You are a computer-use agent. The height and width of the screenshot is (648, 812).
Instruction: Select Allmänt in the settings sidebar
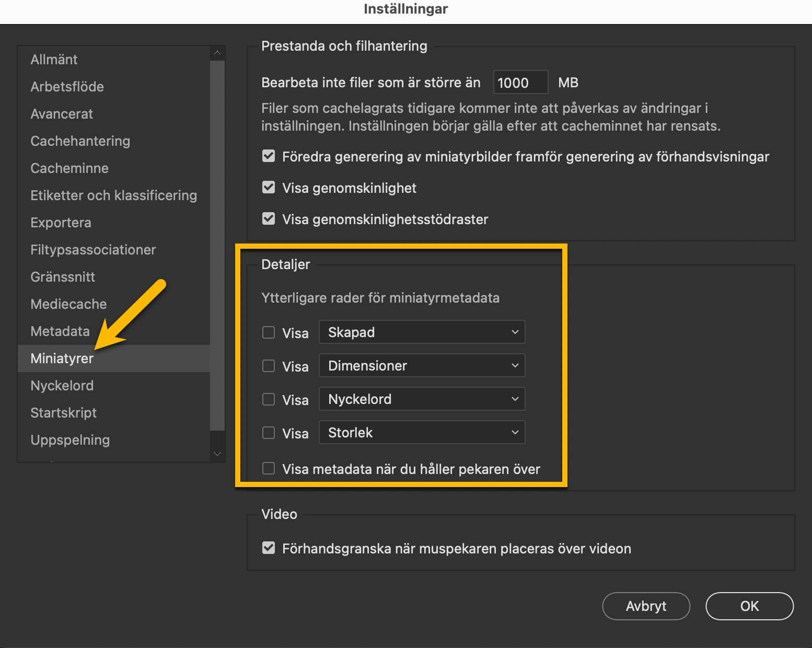coord(54,60)
